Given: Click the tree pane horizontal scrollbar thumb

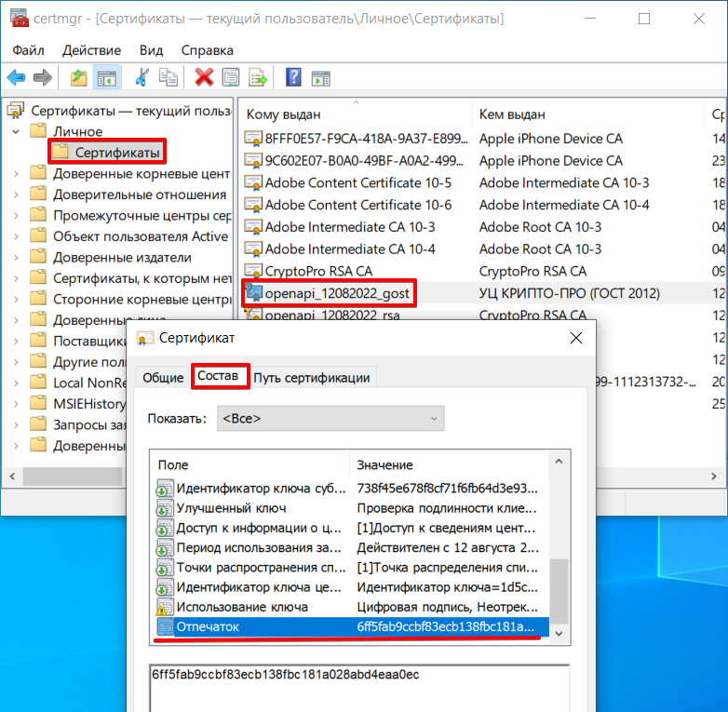Looking at the screenshot, I should pyautogui.click(x=73, y=477).
